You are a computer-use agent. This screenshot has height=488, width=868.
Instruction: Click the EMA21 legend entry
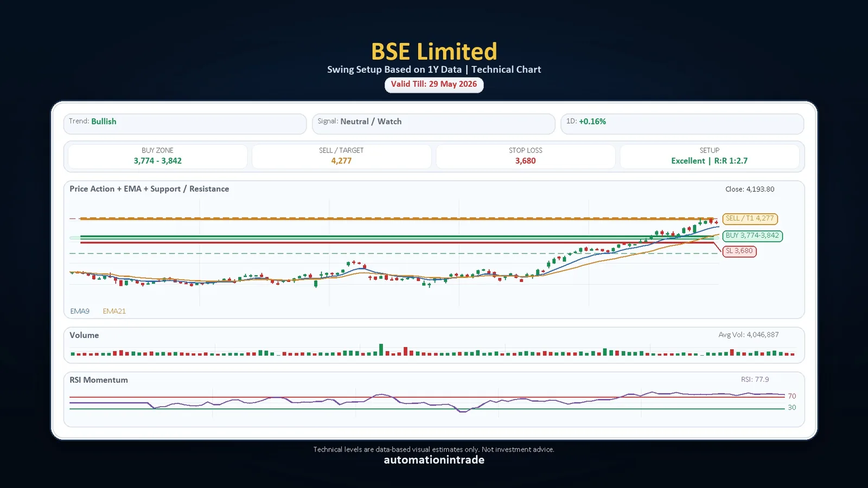point(114,311)
